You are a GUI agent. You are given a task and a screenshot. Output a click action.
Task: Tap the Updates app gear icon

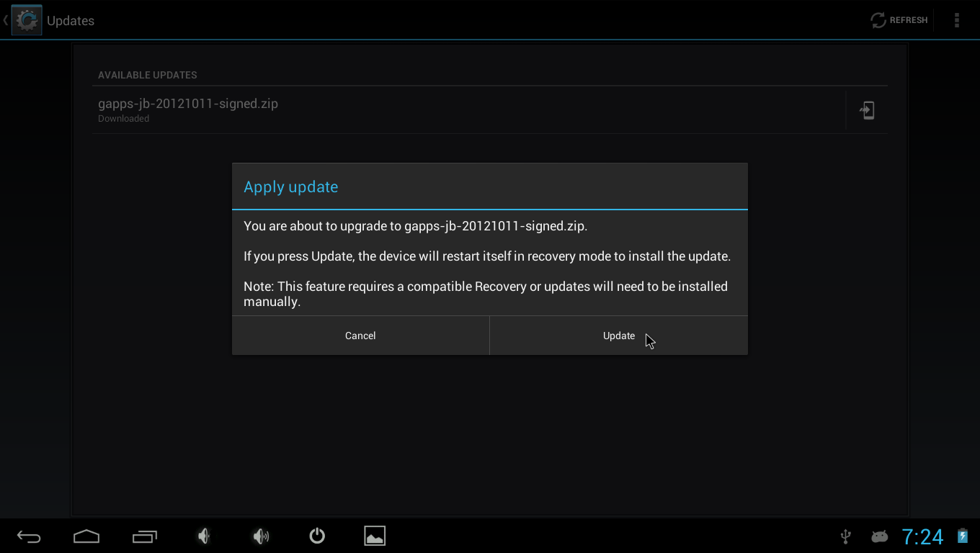[x=27, y=20]
